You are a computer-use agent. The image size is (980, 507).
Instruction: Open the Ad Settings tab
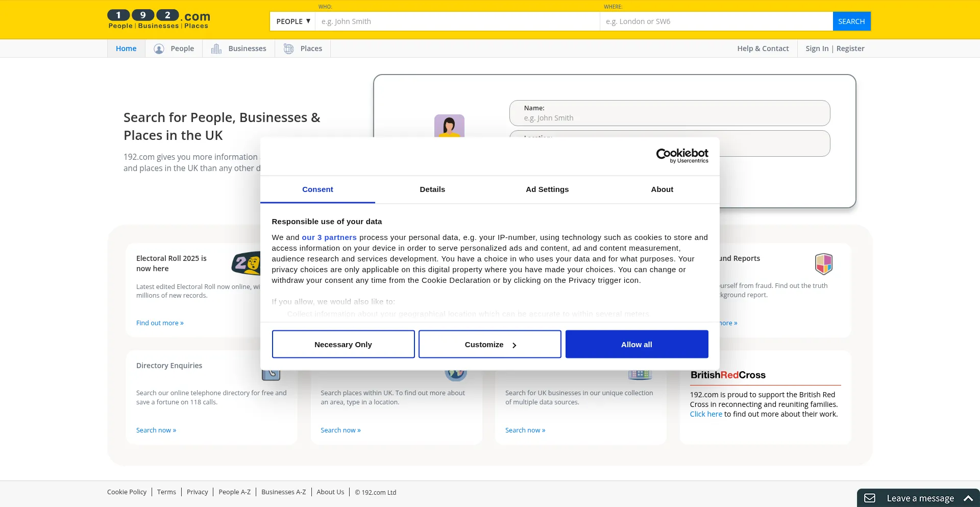tap(547, 189)
